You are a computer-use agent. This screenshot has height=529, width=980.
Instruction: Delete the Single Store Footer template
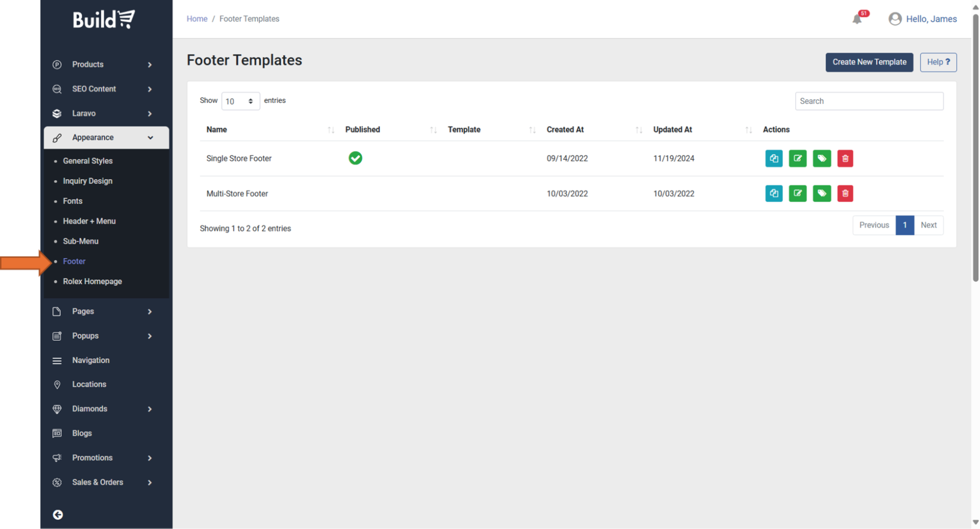coord(845,158)
